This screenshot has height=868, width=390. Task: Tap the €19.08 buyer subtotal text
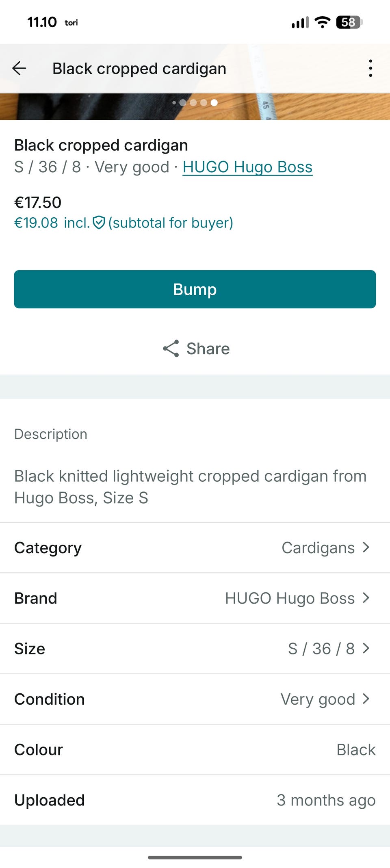point(36,223)
